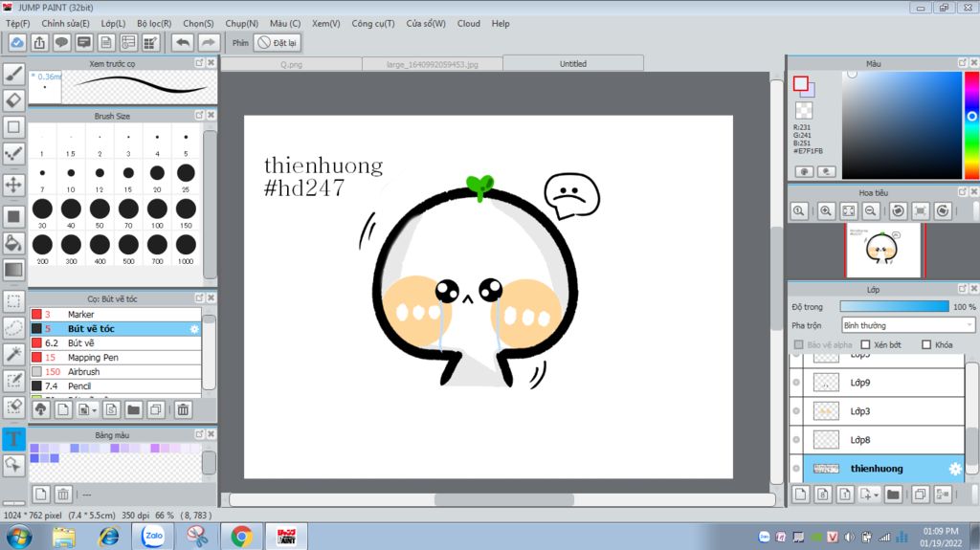Click the Đặt lại button

(278, 42)
